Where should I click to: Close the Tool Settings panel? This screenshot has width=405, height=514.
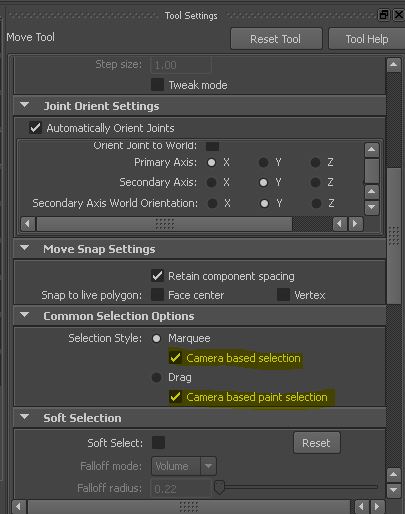399,15
